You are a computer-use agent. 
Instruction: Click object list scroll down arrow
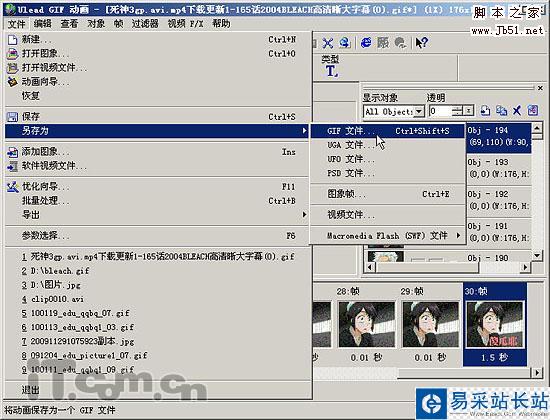537,256
